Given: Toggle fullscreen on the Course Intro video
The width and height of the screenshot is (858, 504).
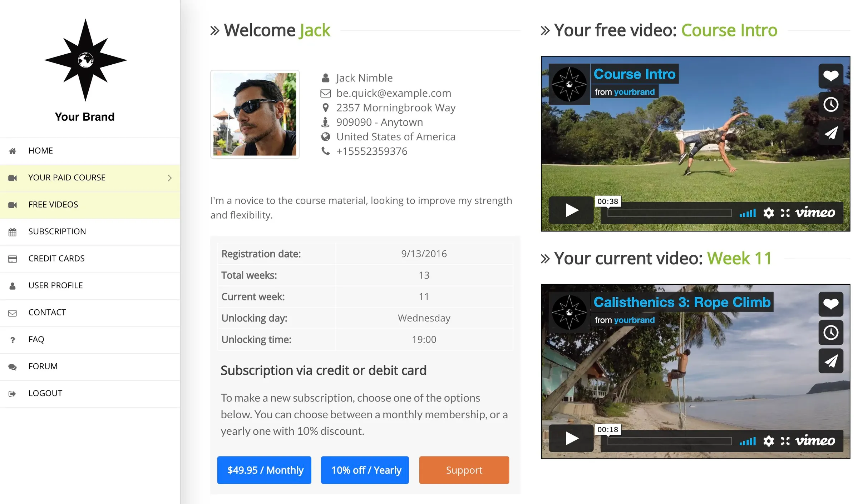Looking at the screenshot, I should click(786, 213).
